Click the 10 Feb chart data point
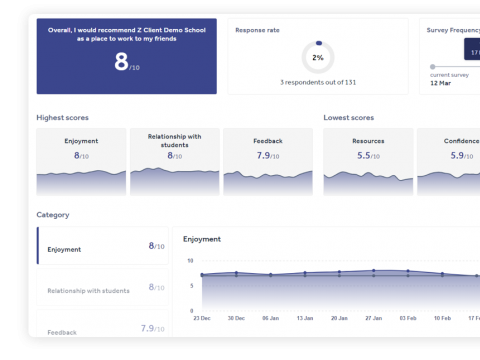 coord(442,274)
